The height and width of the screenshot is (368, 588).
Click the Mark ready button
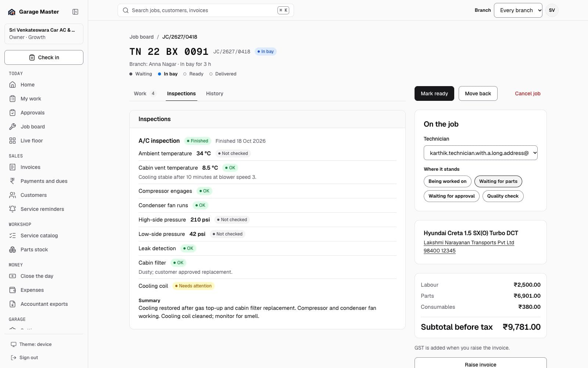pyautogui.click(x=434, y=93)
